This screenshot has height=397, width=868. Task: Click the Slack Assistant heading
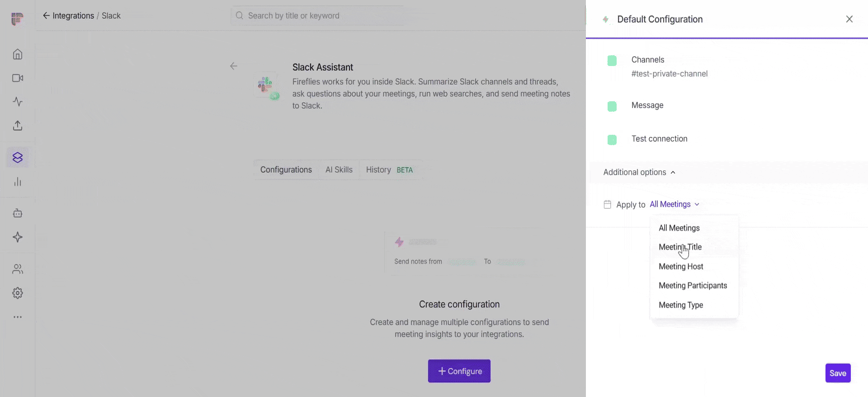322,67
